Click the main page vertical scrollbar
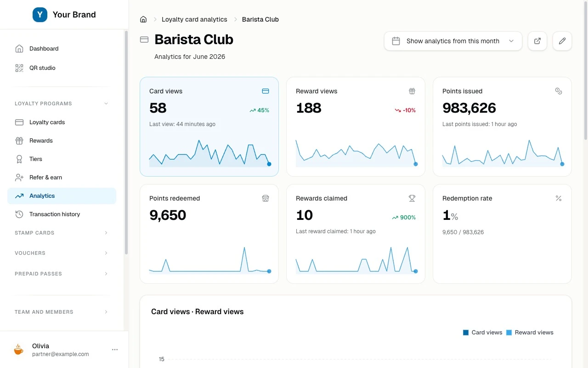The image size is (588, 368). point(586,70)
